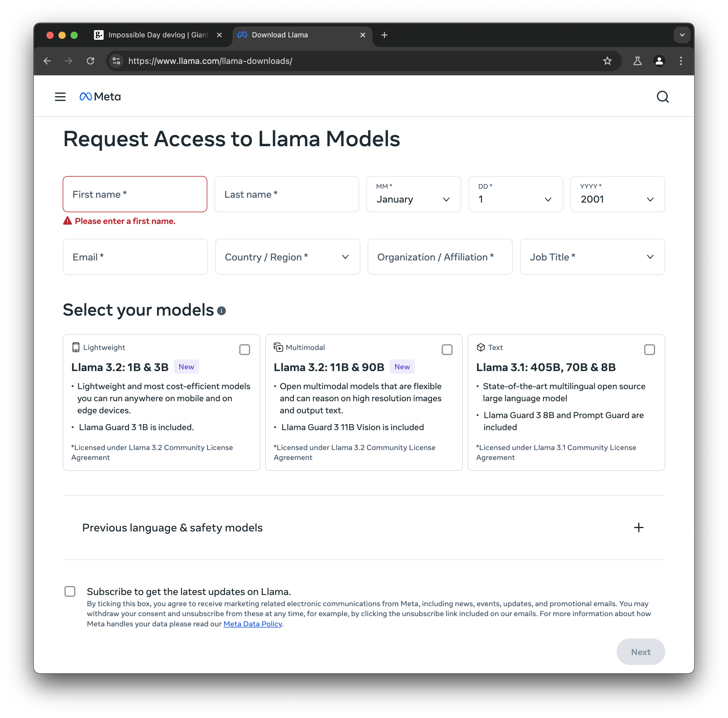The image size is (728, 718).
Task: Click the browser forward arrow
Action: pyautogui.click(x=69, y=61)
